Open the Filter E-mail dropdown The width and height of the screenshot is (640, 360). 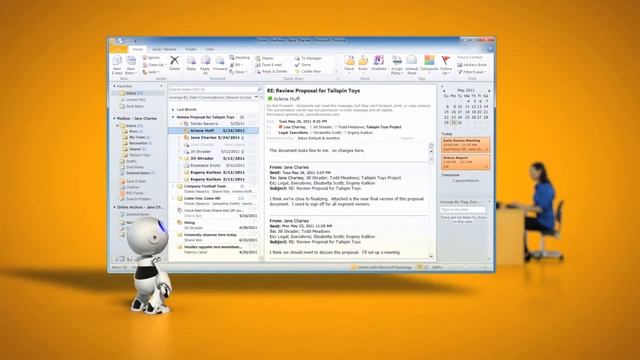(472, 72)
